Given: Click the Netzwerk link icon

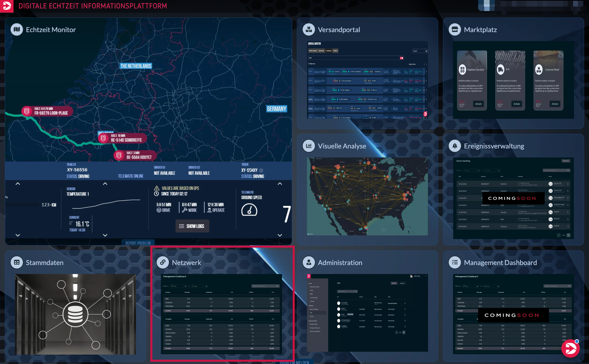Looking at the screenshot, I should tap(163, 262).
